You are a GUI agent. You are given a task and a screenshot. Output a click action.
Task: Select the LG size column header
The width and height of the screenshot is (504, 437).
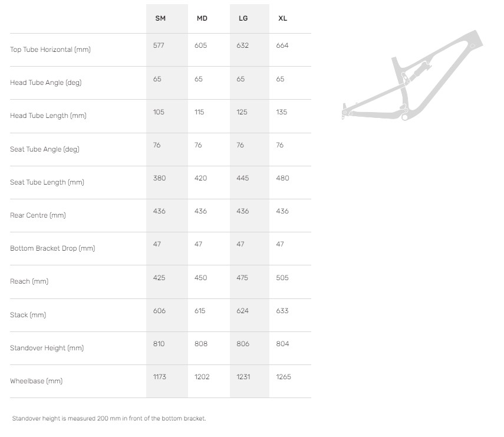coord(243,18)
